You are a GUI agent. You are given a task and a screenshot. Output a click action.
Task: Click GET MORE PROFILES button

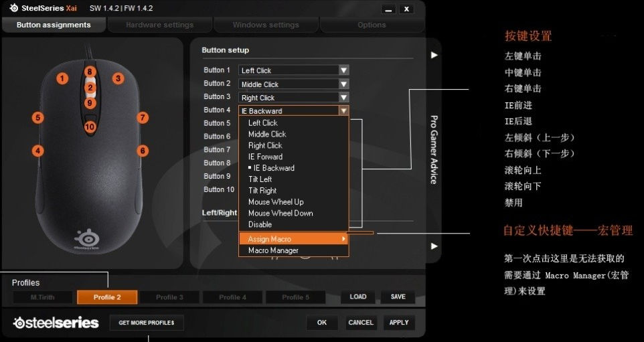(147, 323)
